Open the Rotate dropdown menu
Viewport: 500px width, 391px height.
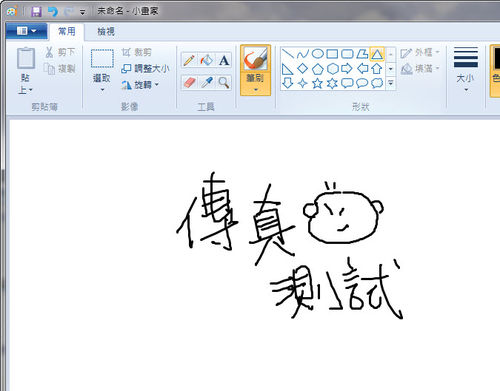click(140, 85)
